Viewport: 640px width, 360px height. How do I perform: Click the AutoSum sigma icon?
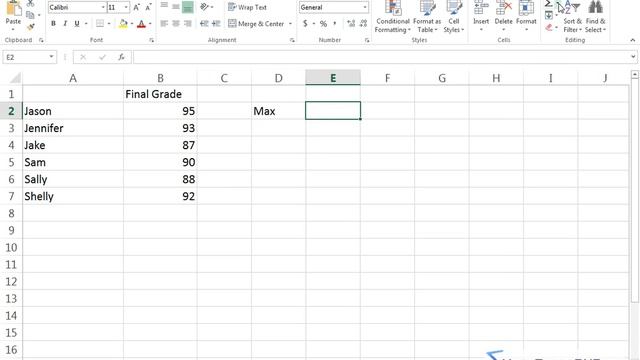[549, 4]
